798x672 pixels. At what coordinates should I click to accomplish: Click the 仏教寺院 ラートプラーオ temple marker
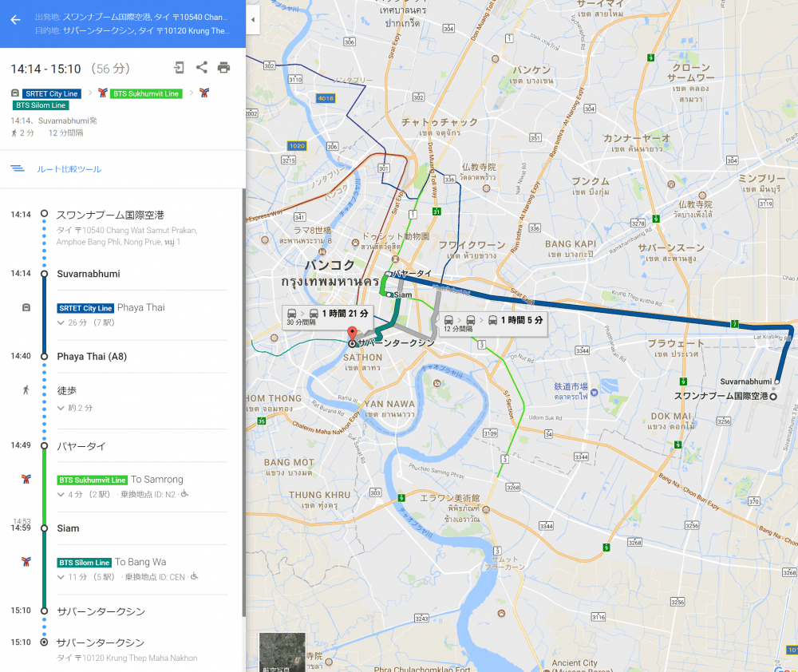(x=487, y=188)
